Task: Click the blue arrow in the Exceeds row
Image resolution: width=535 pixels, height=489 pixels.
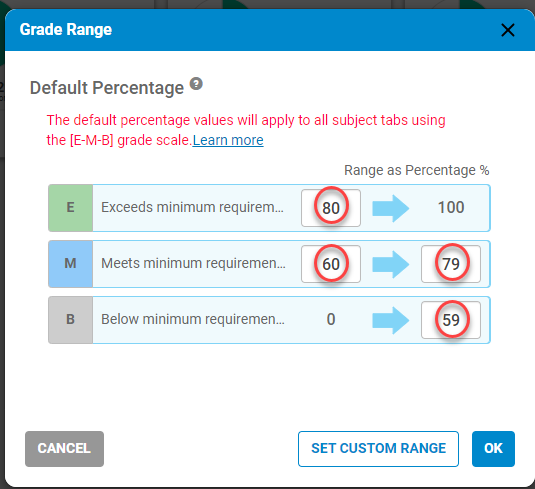Action: pyautogui.click(x=391, y=208)
